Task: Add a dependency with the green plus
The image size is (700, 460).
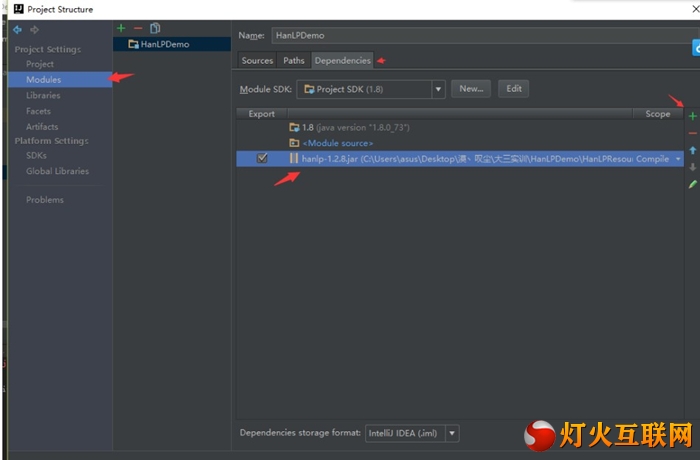Action: 692,116
